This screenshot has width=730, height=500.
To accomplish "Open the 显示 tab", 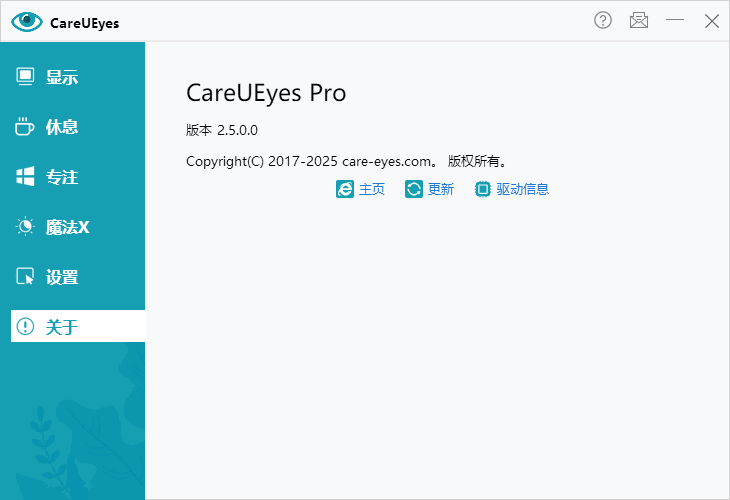I will 62,77.
